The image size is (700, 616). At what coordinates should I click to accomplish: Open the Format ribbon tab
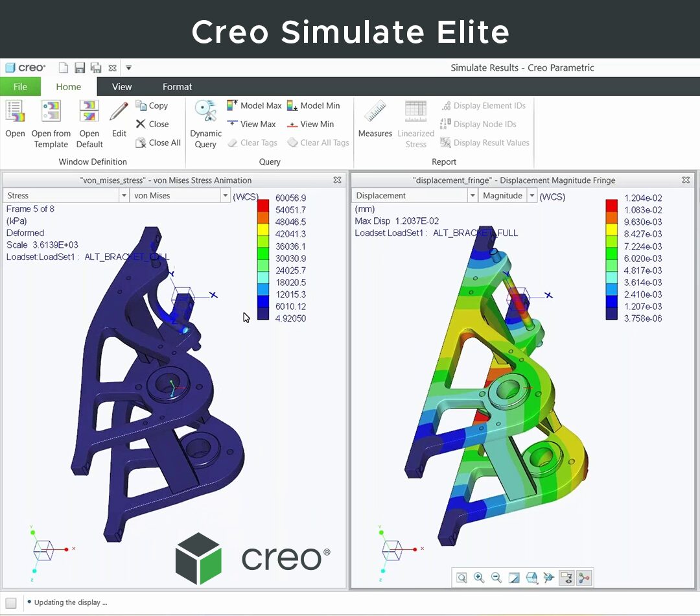(177, 87)
